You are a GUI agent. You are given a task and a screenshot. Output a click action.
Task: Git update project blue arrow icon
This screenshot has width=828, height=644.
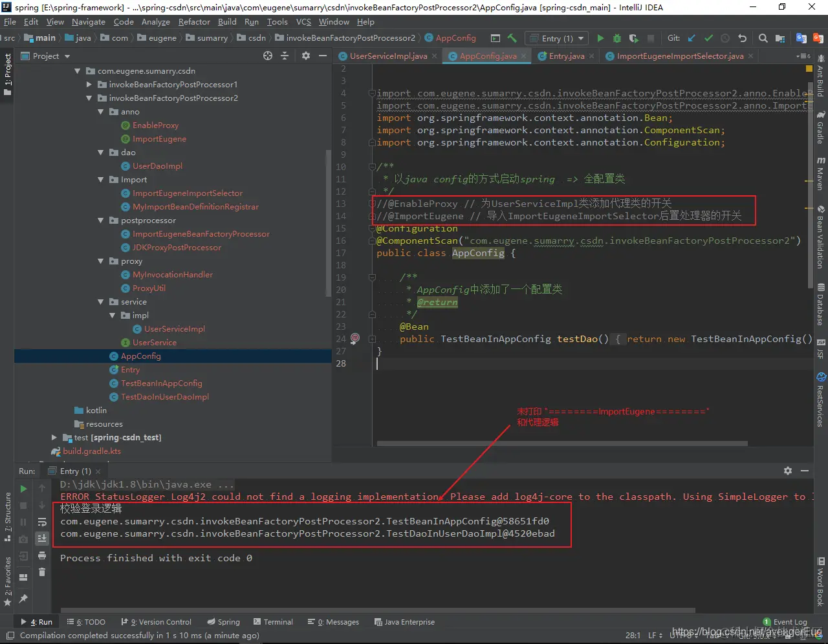[692, 38]
